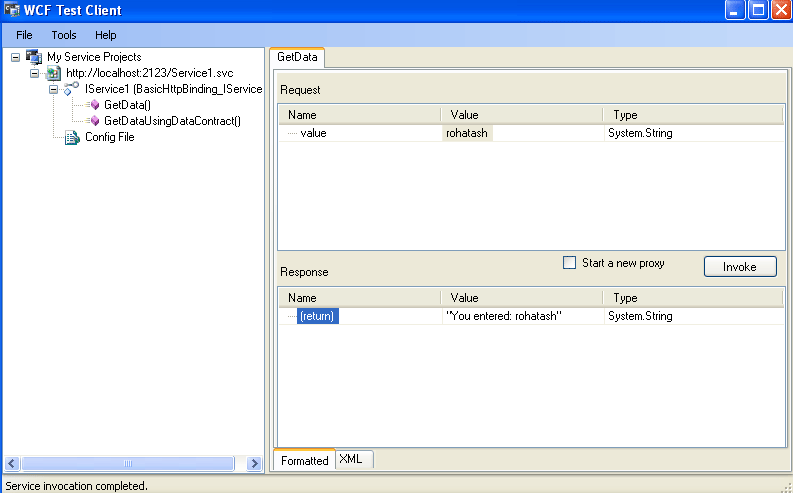793x493 pixels.
Task: Click the Service1.svc endpoint icon
Action: tap(53, 73)
